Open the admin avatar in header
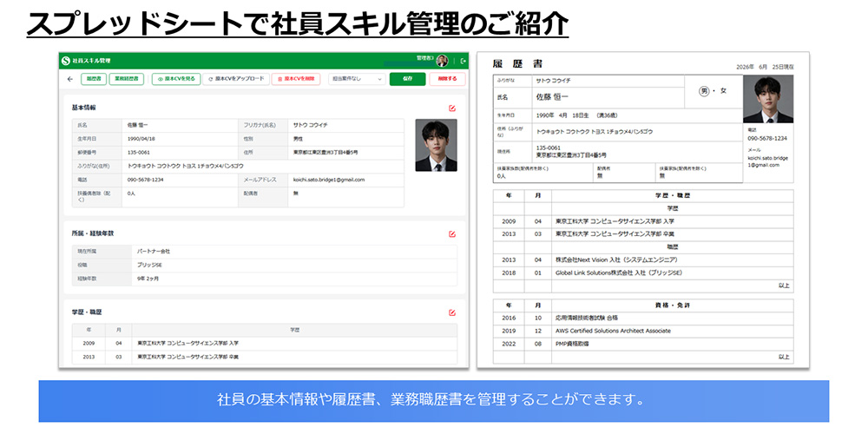 tap(442, 61)
